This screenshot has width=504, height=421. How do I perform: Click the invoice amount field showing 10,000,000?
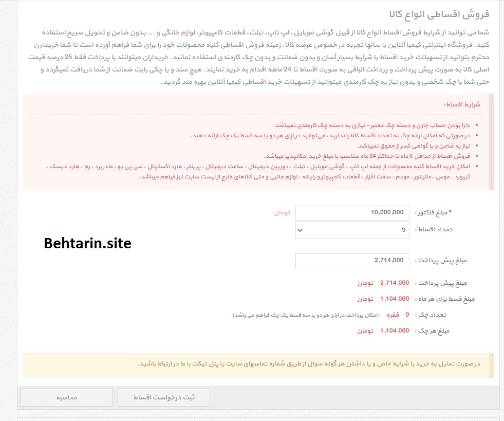352,213
